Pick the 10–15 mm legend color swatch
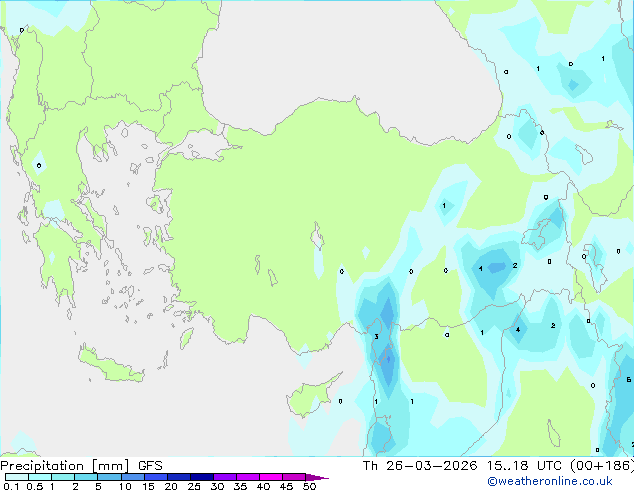The image size is (634, 490). click(x=133, y=477)
